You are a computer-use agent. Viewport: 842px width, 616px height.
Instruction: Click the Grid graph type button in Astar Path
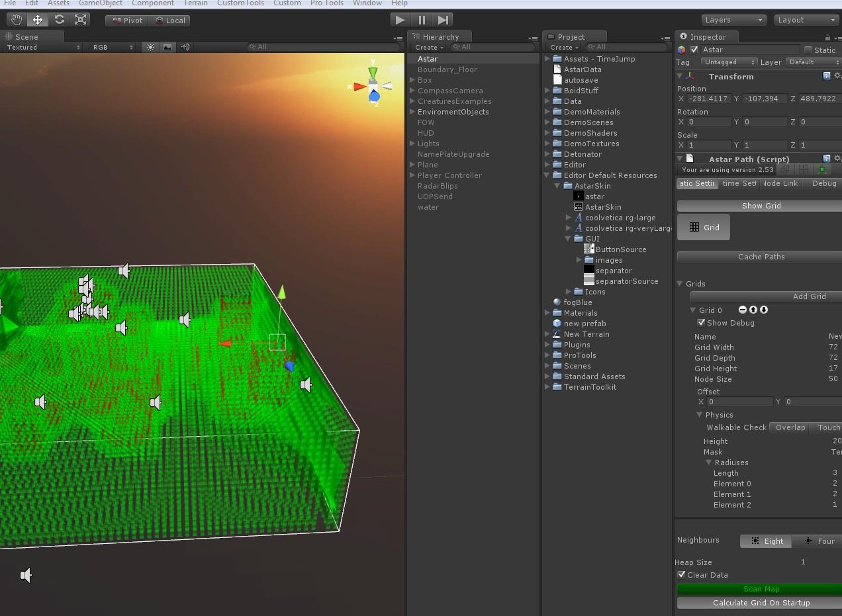[703, 227]
